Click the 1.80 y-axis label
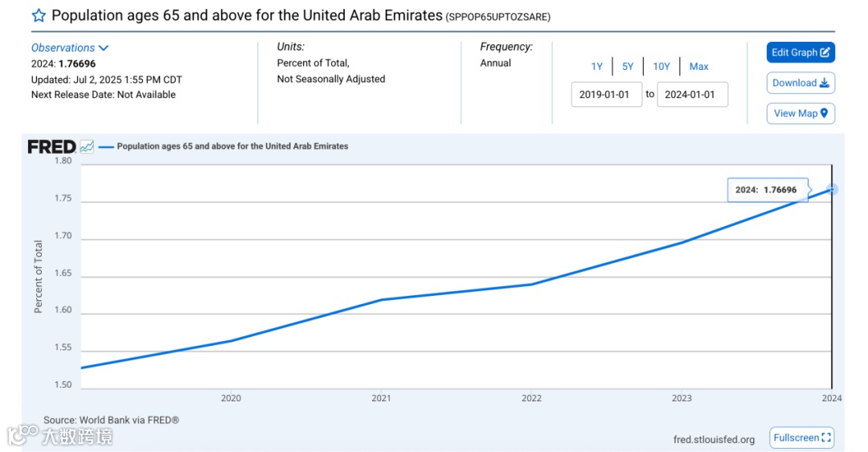 click(x=63, y=161)
